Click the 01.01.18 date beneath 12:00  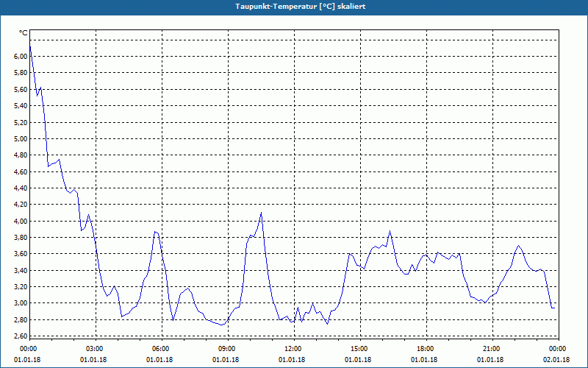click(x=292, y=360)
